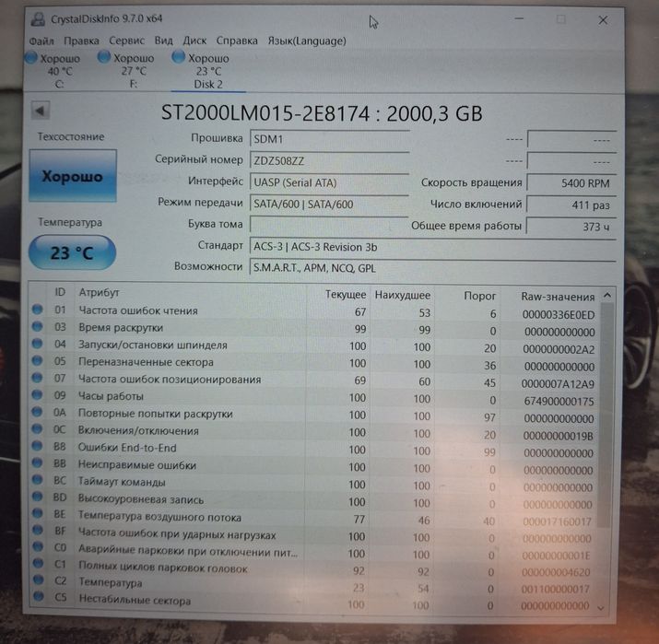Open the Файл menu
The image size is (659, 644).
[41, 41]
